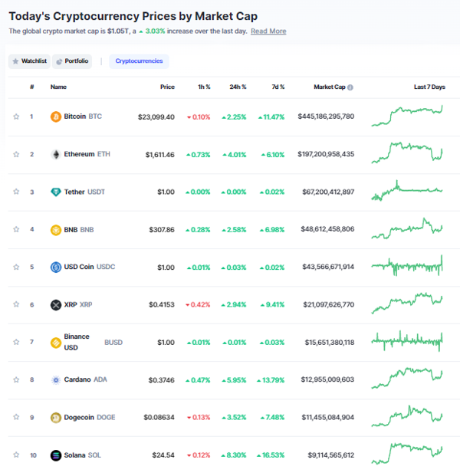The height and width of the screenshot is (476, 460).
Task: Click the BNB yellow logo icon
Action: (55, 230)
